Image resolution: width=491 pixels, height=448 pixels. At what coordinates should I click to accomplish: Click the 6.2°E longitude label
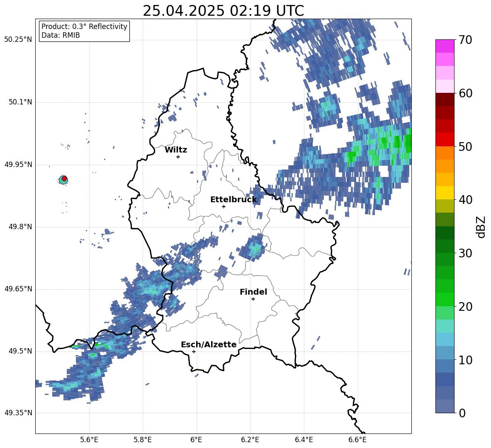point(250,440)
